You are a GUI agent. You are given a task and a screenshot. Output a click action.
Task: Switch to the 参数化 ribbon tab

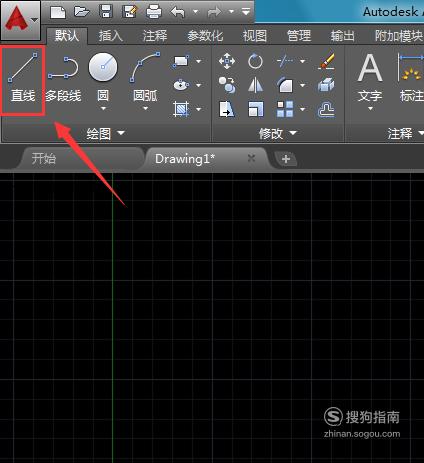pyautogui.click(x=204, y=36)
